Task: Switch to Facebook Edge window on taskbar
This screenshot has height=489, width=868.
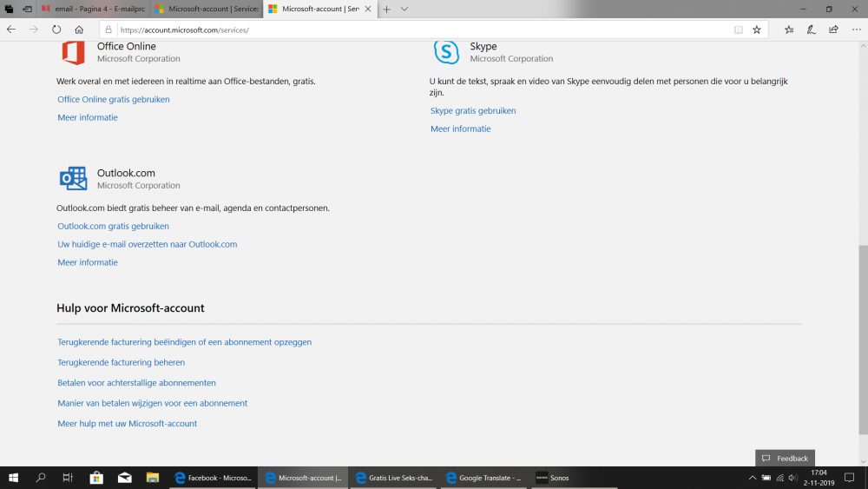Action: pyautogui.click(x=213, y=478)
